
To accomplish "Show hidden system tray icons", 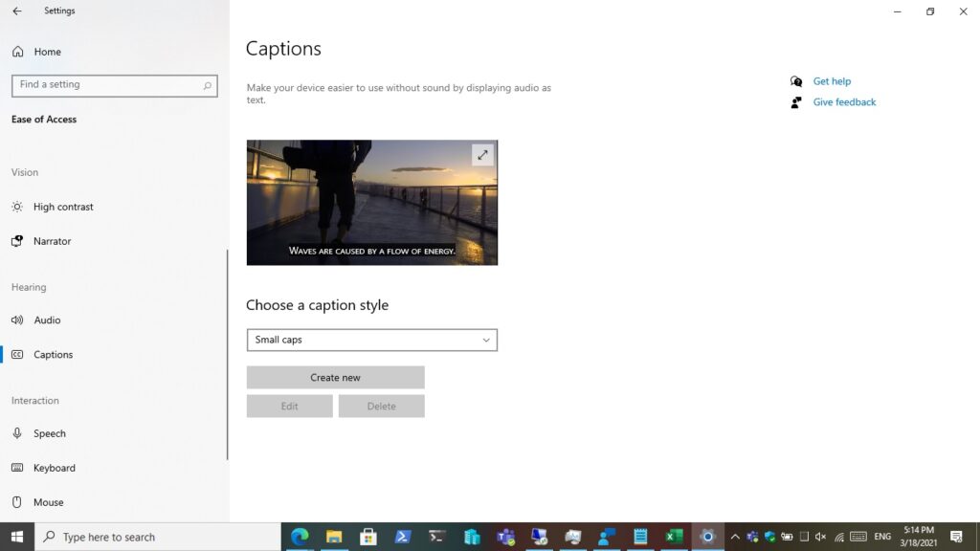I will point(735,537).
